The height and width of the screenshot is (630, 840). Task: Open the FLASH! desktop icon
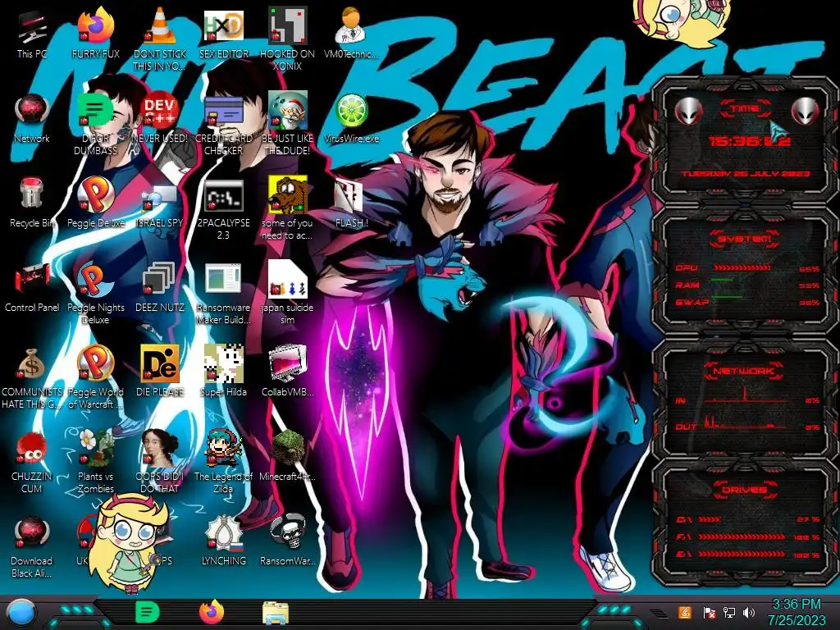click(351, 203)
